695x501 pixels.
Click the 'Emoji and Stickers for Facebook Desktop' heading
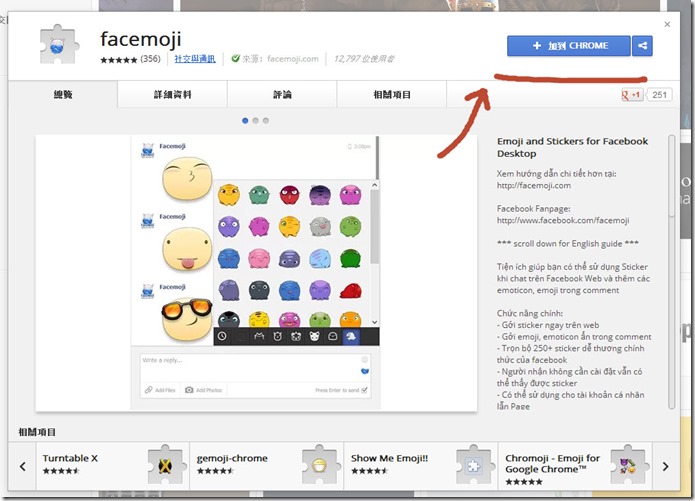click(572, 148)
